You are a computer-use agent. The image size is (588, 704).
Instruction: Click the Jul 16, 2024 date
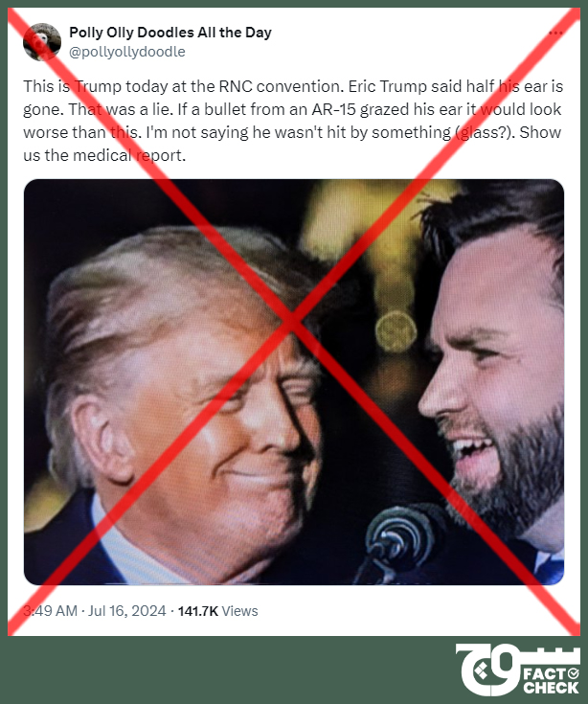(127, 611)
